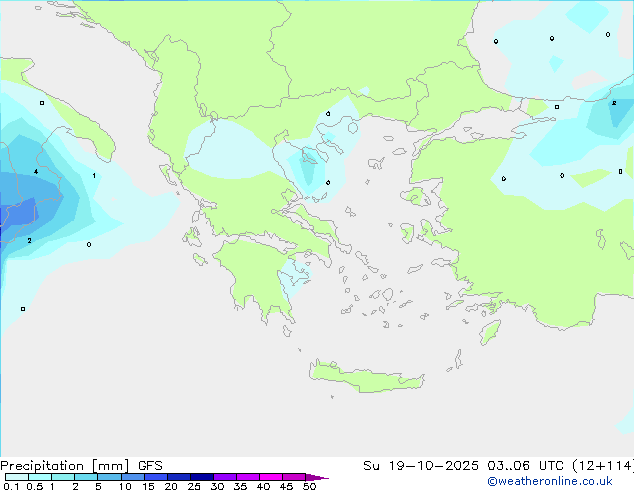Choose the 5 mm light-blue legend swatch
Screen dimensions: 634x490
point(109,477)
